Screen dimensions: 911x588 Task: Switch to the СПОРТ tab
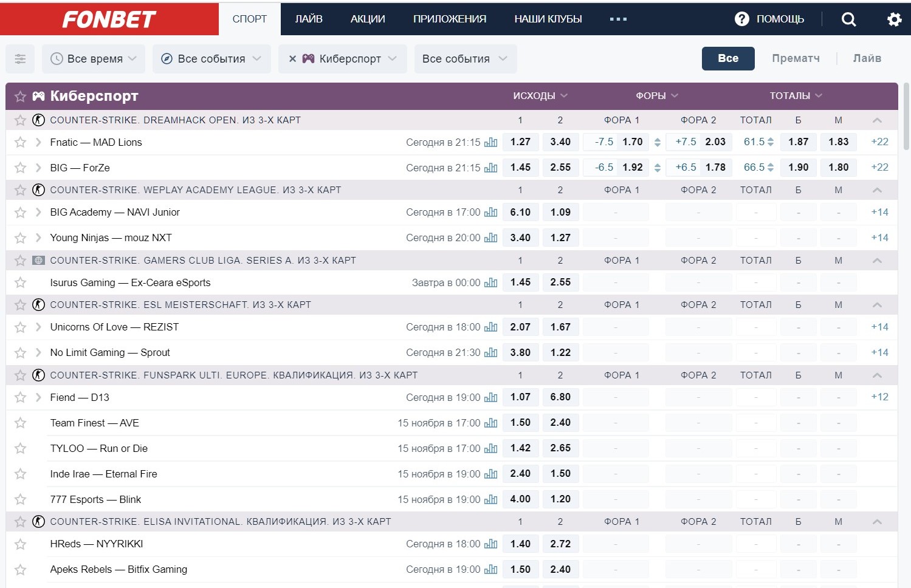point(250,19)
